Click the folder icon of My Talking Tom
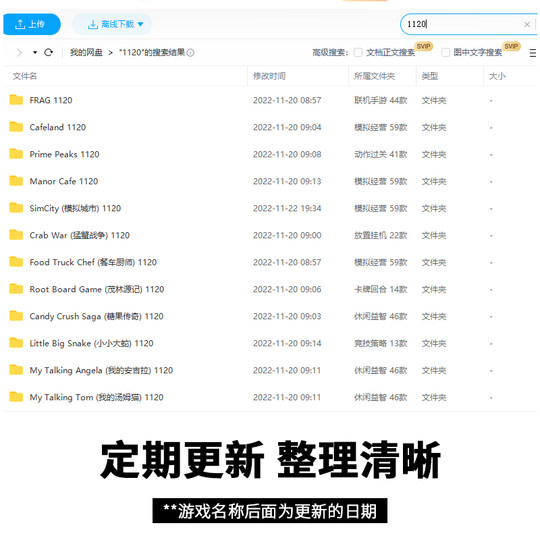 16,397
